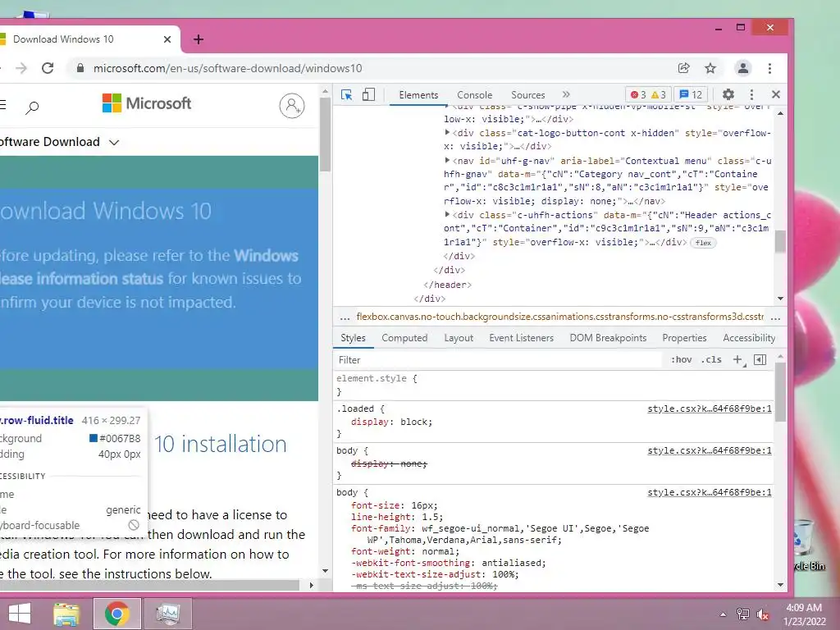Viewport: 840px width, 630px height.
Task: Toggle the .cls classes button
Action: click(711, 360)
